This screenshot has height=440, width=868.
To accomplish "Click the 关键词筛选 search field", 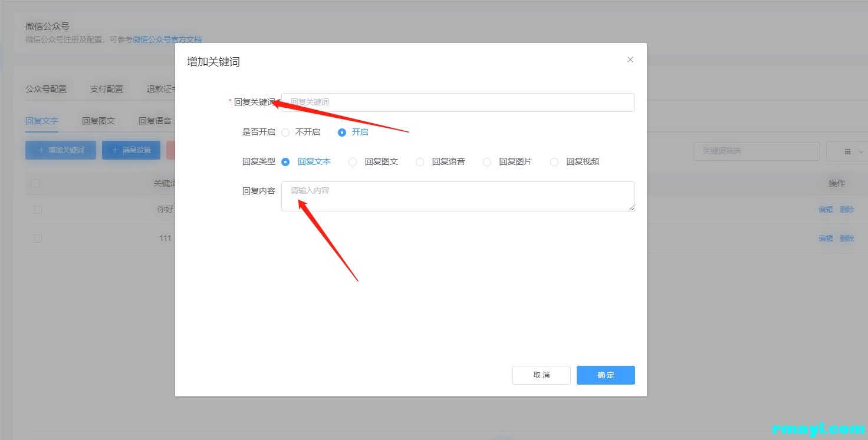I will (x=757, y=151).
